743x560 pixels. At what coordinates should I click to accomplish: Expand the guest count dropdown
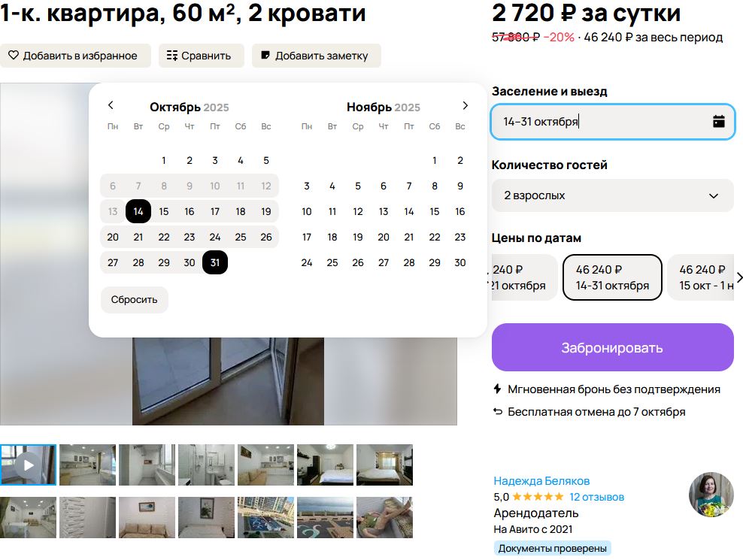tap(612, 195)
